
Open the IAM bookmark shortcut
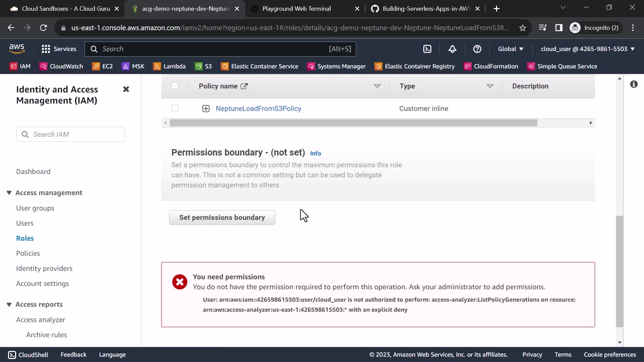[x=20, y=66]
